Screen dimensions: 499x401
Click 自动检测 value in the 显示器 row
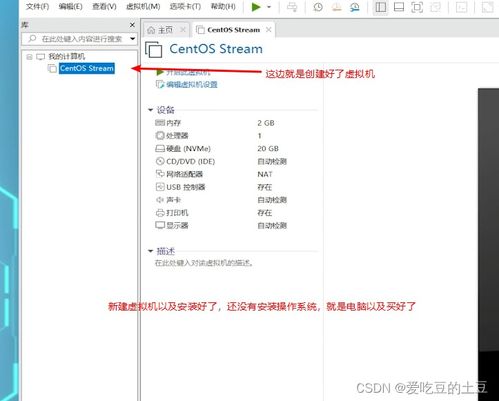[272, 226]
